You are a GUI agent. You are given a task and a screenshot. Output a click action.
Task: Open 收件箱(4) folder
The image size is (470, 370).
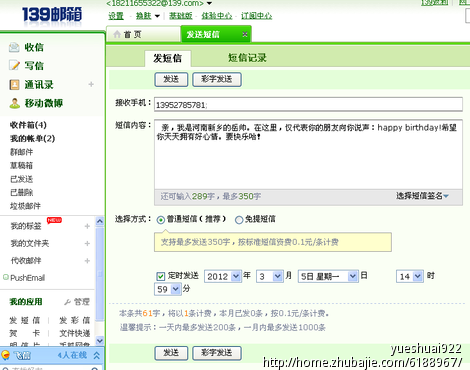click(28, 125)
